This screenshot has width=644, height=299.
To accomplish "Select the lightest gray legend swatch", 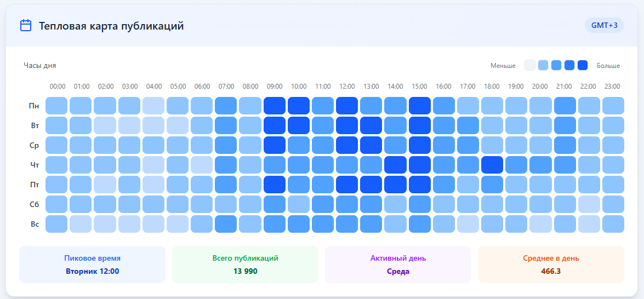I will click(529, 65).
